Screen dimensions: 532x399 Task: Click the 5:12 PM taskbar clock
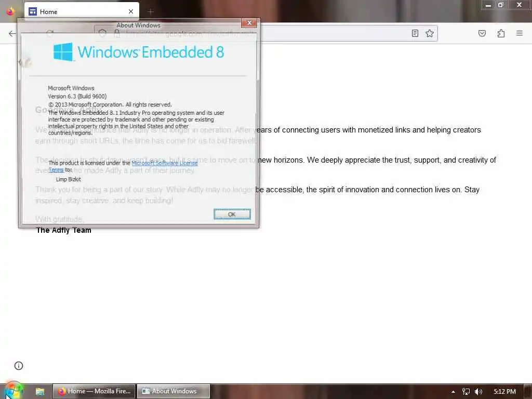coord(504,392)
